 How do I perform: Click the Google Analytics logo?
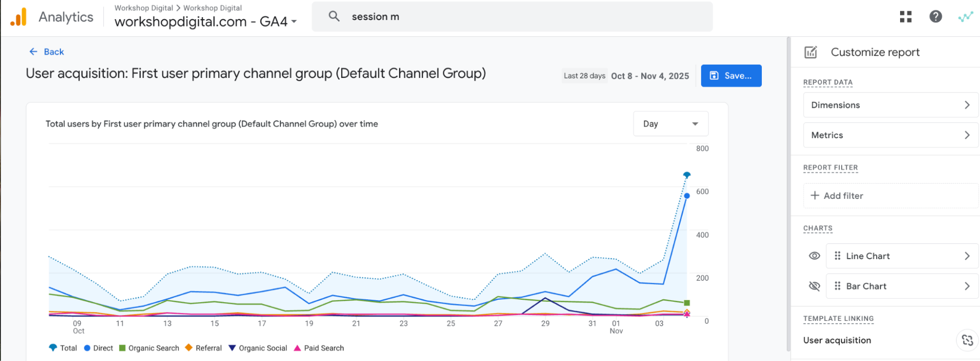(x=19, y=17)
